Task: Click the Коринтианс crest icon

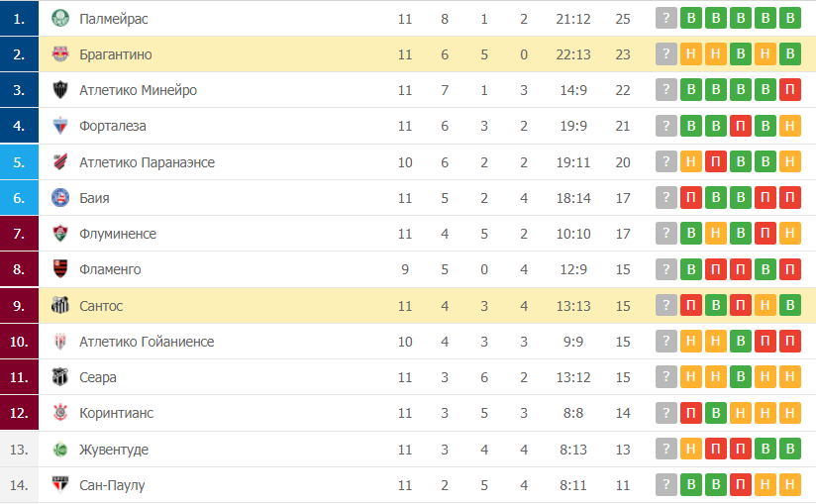Action: click(60, 413)
